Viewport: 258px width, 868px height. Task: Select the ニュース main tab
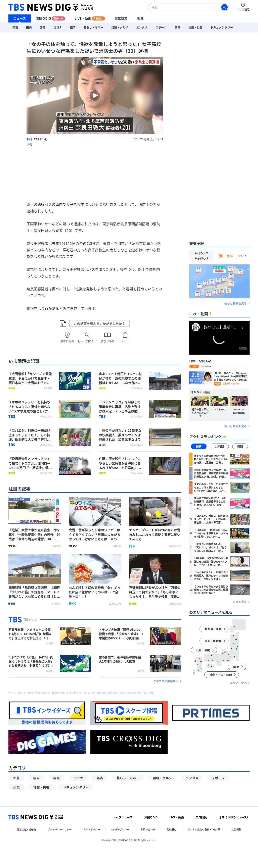[x=19, y=18]
